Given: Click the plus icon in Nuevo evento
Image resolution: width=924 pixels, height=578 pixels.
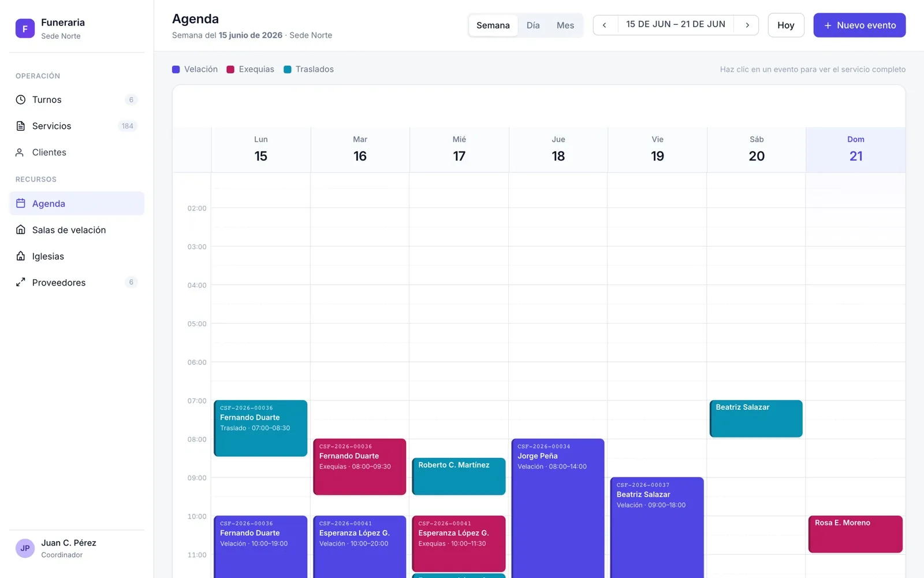Looking at the screenshot, I should [828, 25].
